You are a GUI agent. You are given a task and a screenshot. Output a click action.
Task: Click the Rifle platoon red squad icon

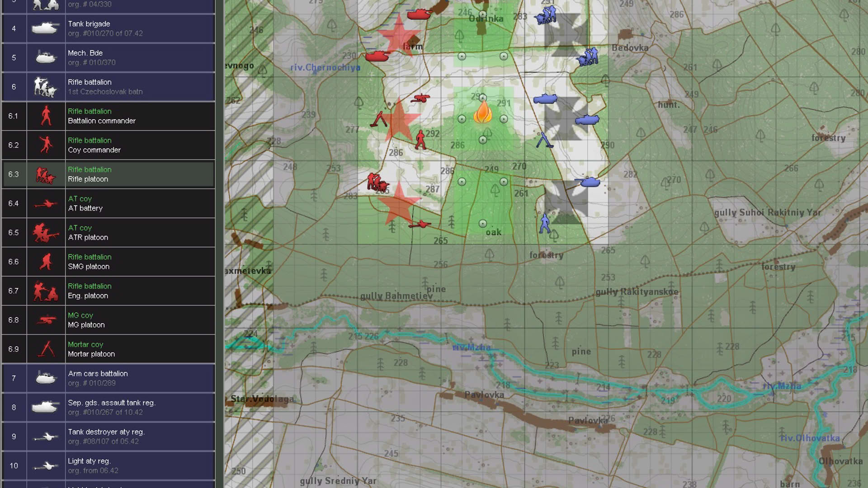tap(46, 175)
